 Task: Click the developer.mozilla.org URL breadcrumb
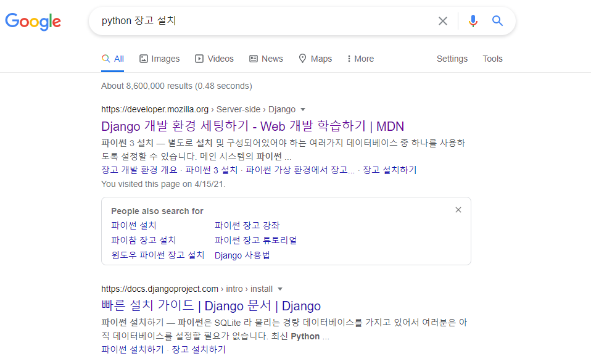click(198, 110)
